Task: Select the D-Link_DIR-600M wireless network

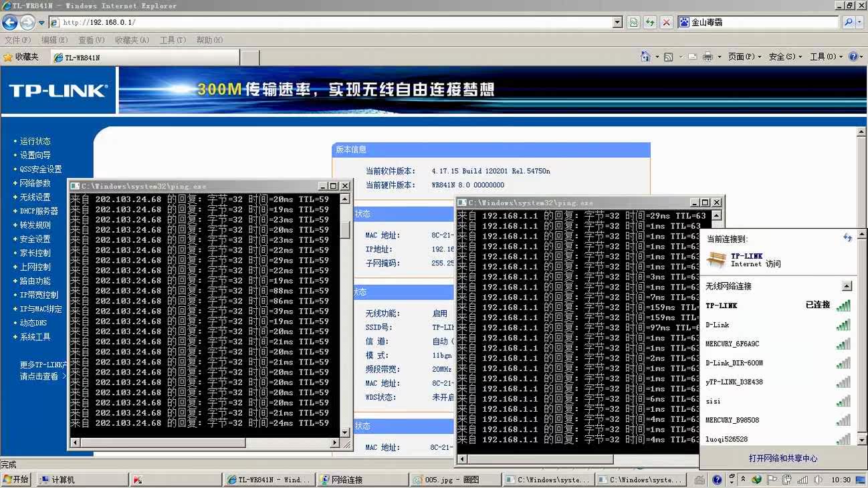Action: 734,363
